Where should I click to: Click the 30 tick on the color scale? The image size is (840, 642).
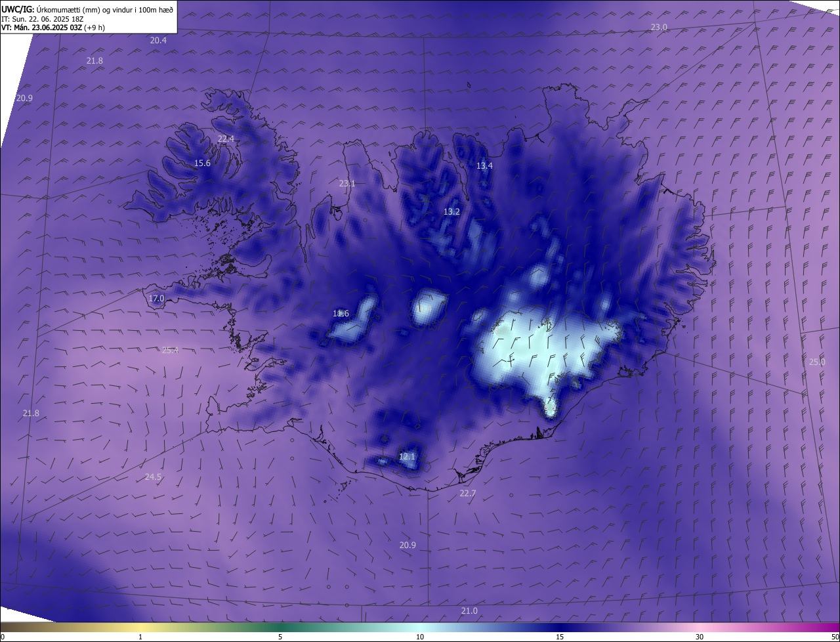[700, 637]
